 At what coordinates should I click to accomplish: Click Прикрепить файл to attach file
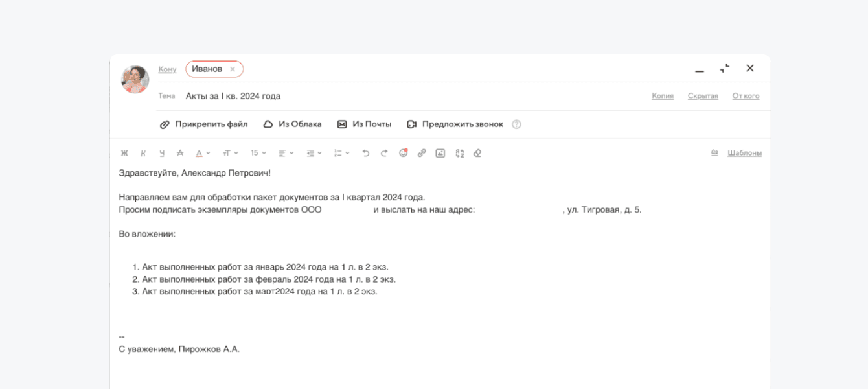pos(204,124)
